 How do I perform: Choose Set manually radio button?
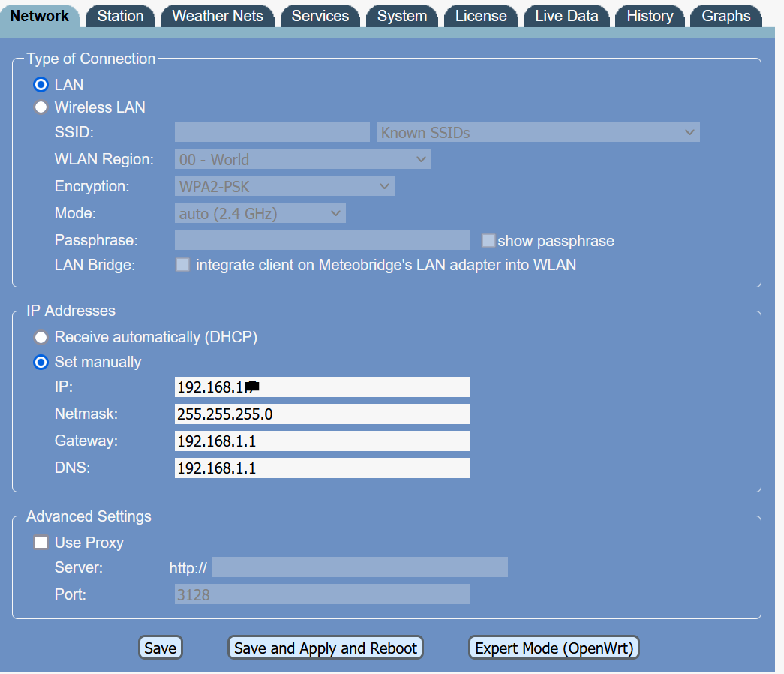click(x=41, y=362)
